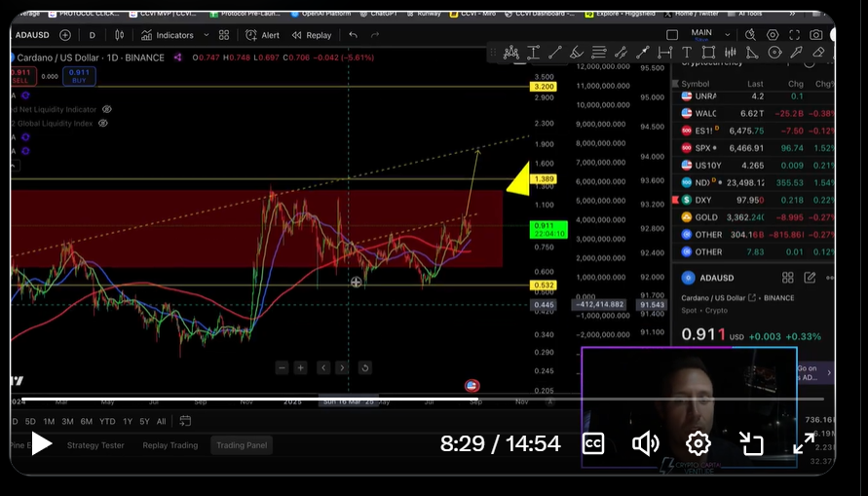868x496 pixels.
Task: Zoom out the chart with minus button
Action: tap(282, 367)
